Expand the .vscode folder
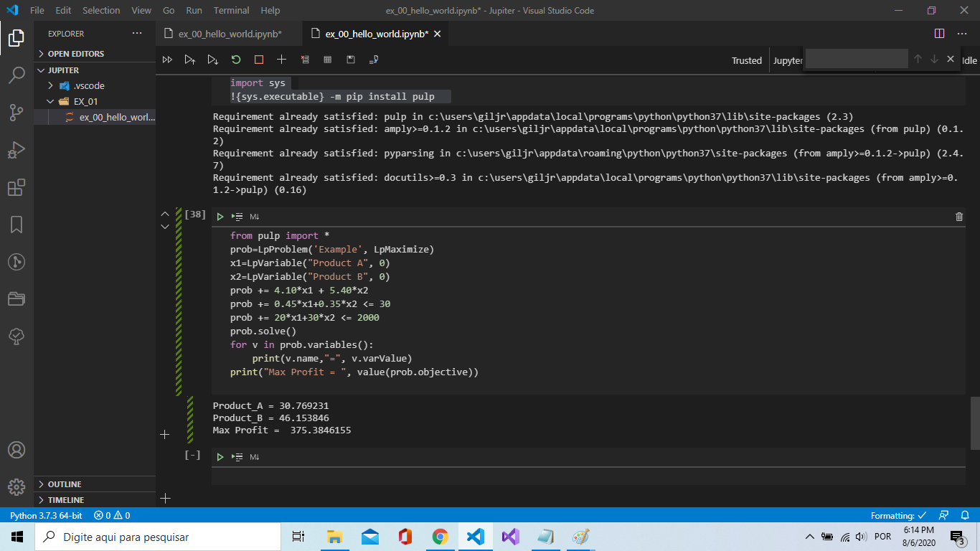Viewport: 980px width, 551px height. click(x=95, y=85)
